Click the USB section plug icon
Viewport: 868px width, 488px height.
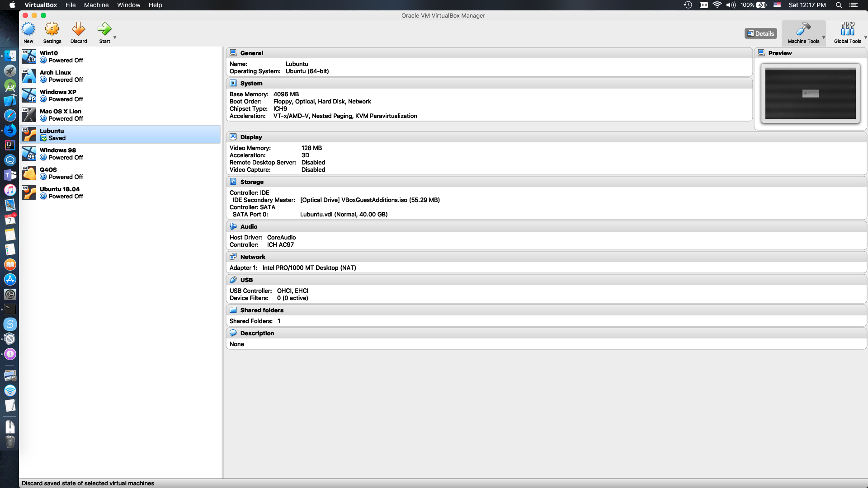tap(233, 280)
